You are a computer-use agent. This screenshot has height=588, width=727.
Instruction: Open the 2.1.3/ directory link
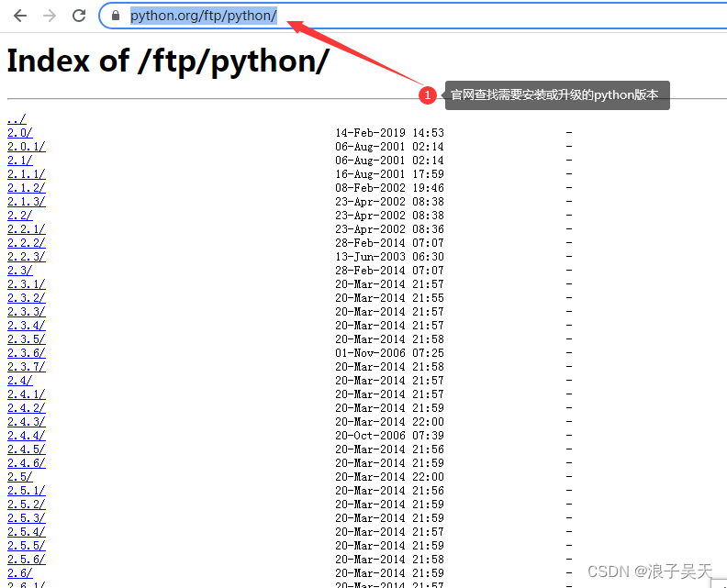pyautogui.click(x=27, y=202)
